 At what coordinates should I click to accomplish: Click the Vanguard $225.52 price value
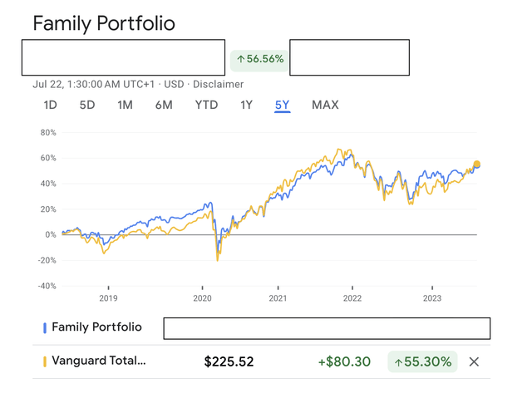229,361
